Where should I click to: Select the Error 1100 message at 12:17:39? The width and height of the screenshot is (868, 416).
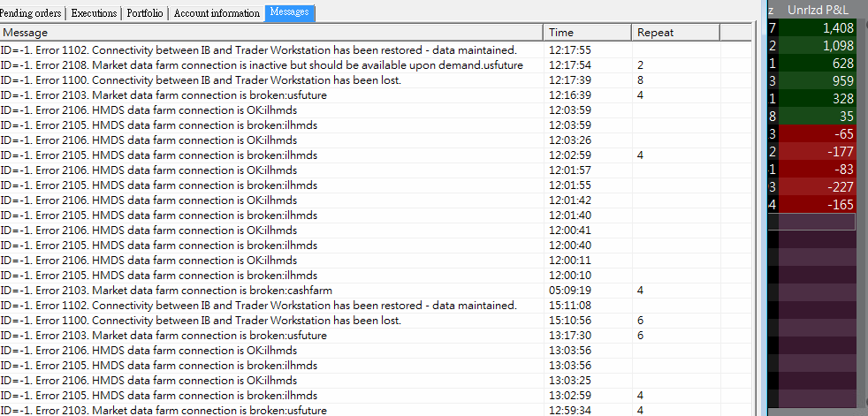point(201,80)
